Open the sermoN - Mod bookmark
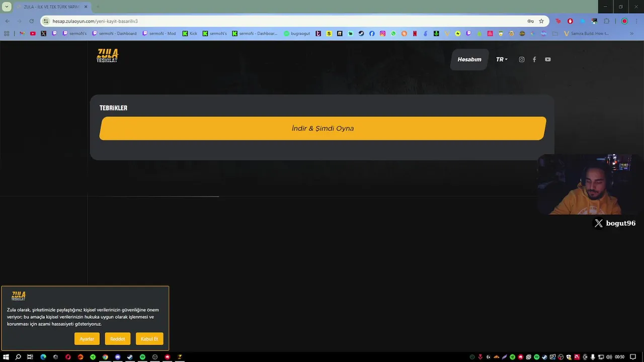This screenshot has height=362, width=644. 159,34
